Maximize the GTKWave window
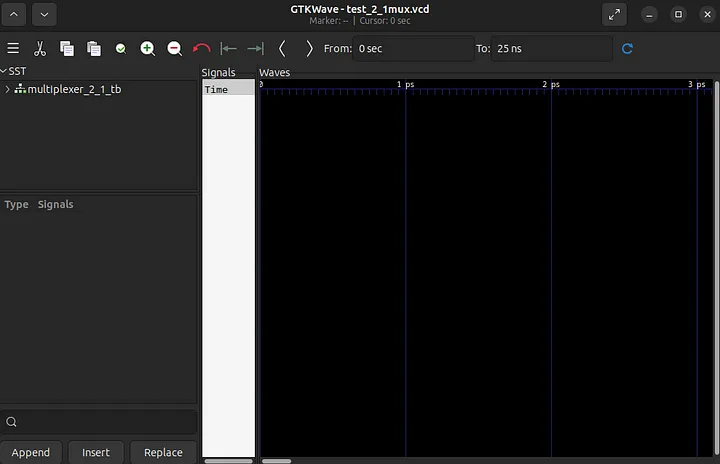 coord(678,15)
